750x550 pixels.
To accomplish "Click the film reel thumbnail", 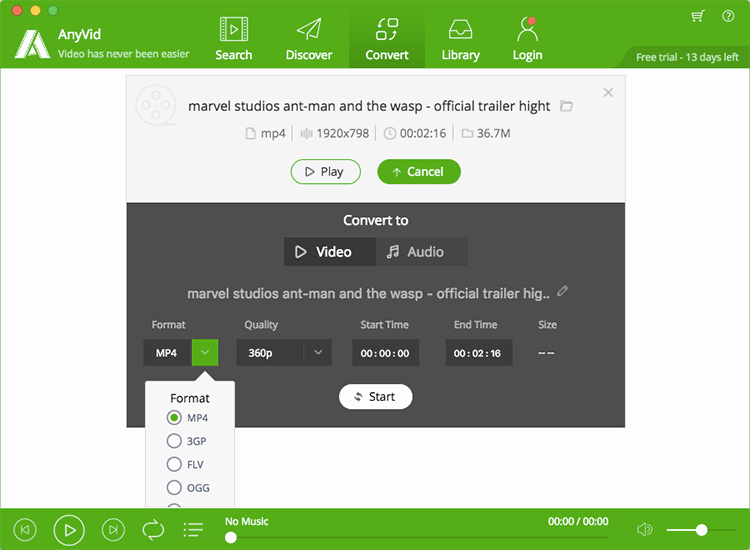I will tap(156, 105).
